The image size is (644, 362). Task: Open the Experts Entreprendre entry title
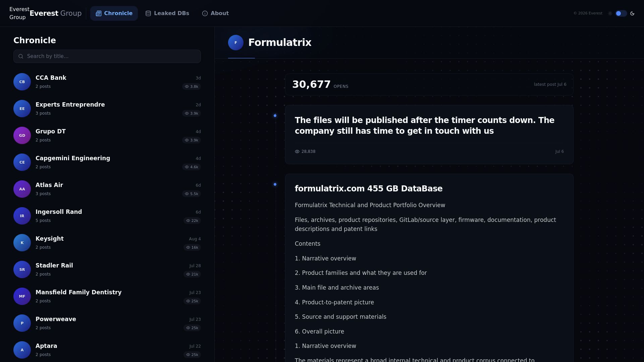click(x=70, y=105)
